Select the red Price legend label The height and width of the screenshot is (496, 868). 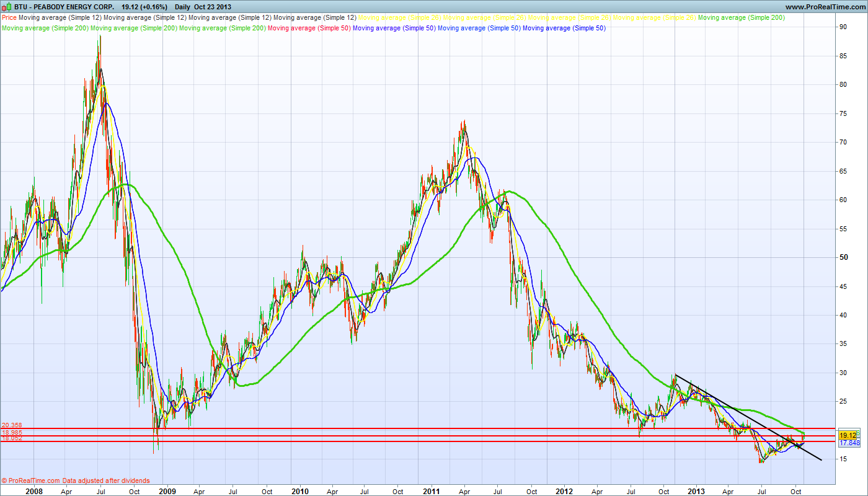9,18
